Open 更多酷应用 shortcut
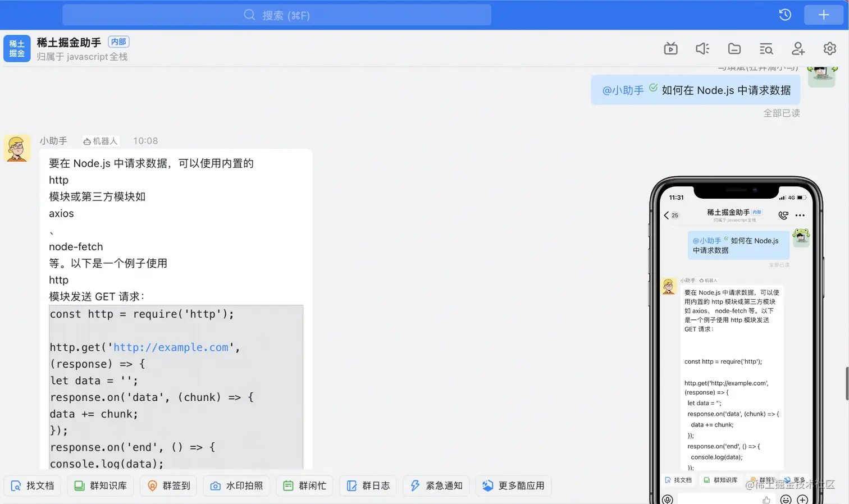 click(513, 485)
